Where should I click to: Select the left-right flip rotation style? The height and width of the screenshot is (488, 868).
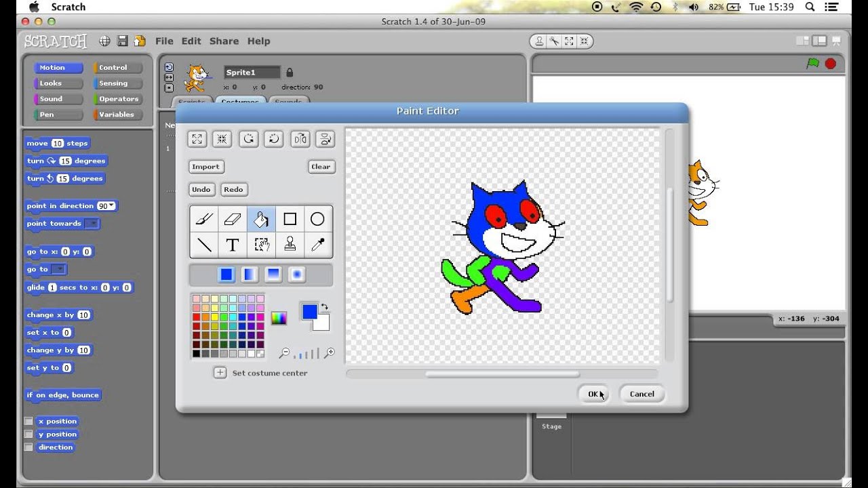[169, 77]
